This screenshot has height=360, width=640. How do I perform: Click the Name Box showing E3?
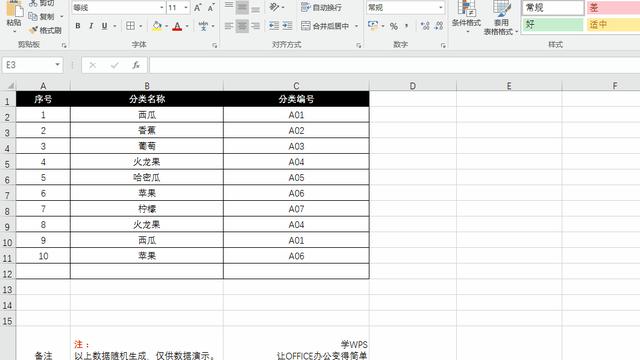[x=28, y=65]
